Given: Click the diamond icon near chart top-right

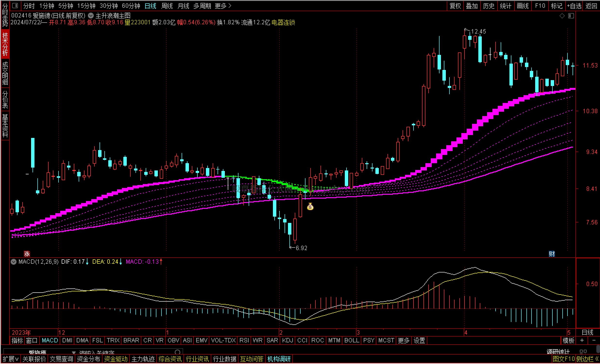Looking at the screenshot, I should [562, 16].
